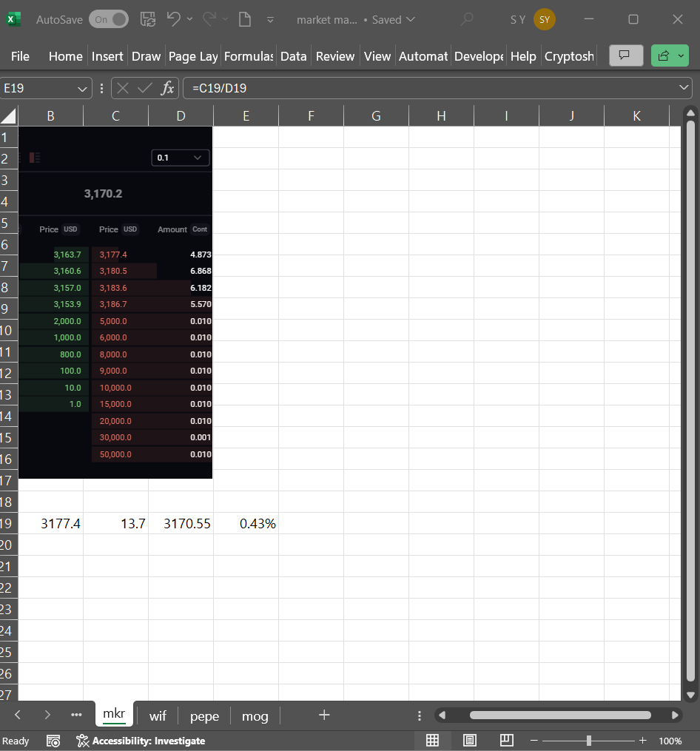The height and width of the screenshot is (751, 700).
Task: Click horizontal scrollbar left arrow
Action: click(442, 715)
